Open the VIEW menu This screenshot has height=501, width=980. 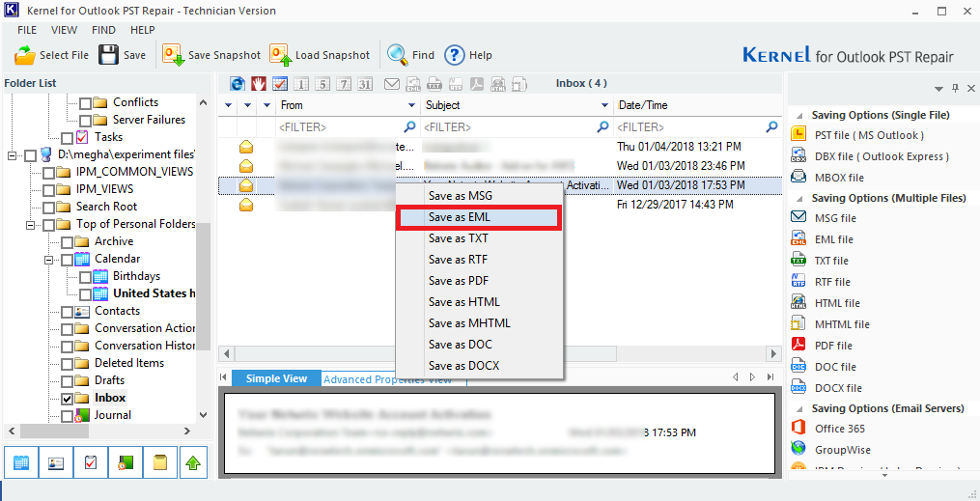pyautogui.click(x=64, y=30)
